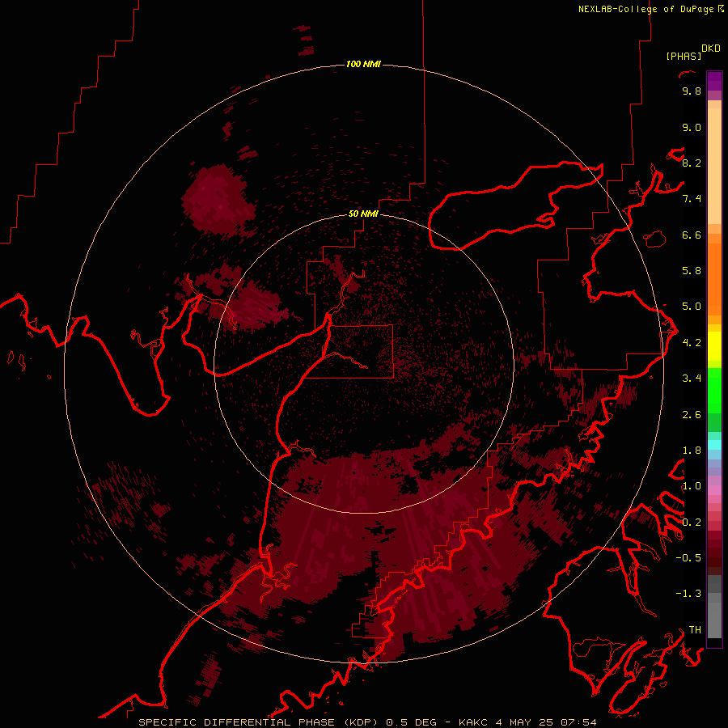Click the 9.0 value on the color scale

point(692,127)
